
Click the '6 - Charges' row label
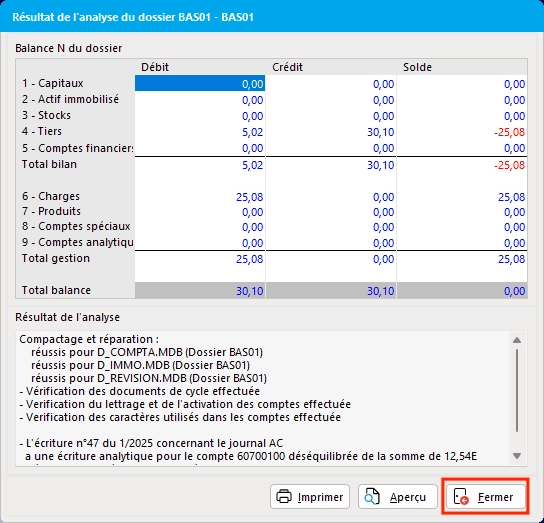click(51, 196)
